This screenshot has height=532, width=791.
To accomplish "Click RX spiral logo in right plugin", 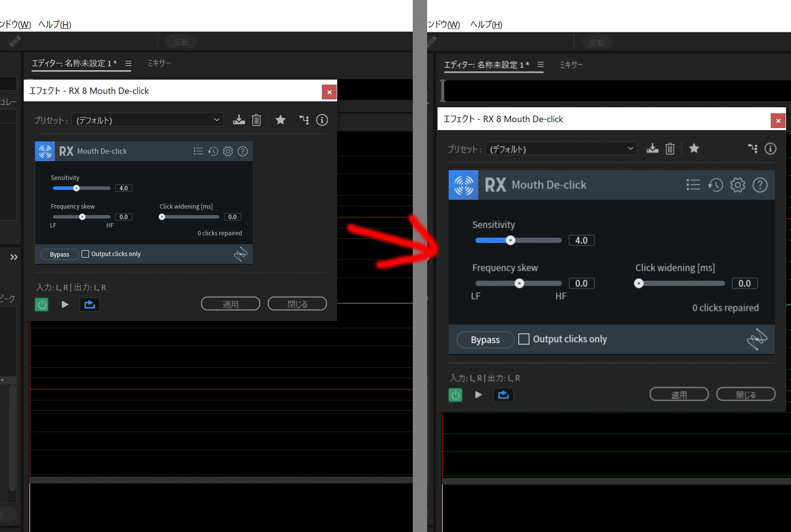I will tap(463, 185).
